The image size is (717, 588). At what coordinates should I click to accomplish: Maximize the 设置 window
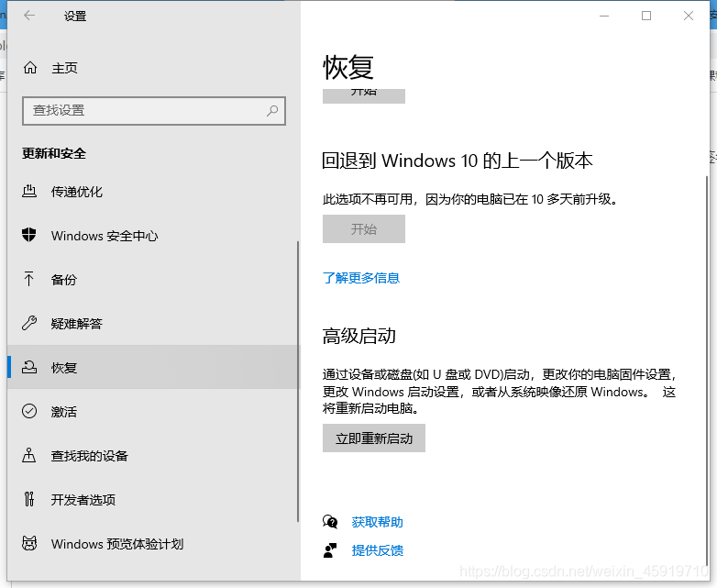pos(646,16)
